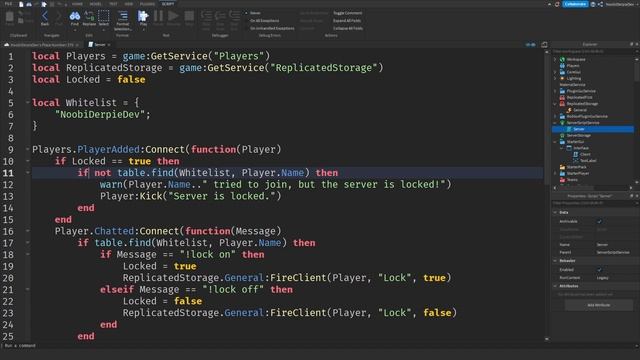Viewport: 640px width, 360px height.
Task: Select the General remote event
Action: coord(580,110)
